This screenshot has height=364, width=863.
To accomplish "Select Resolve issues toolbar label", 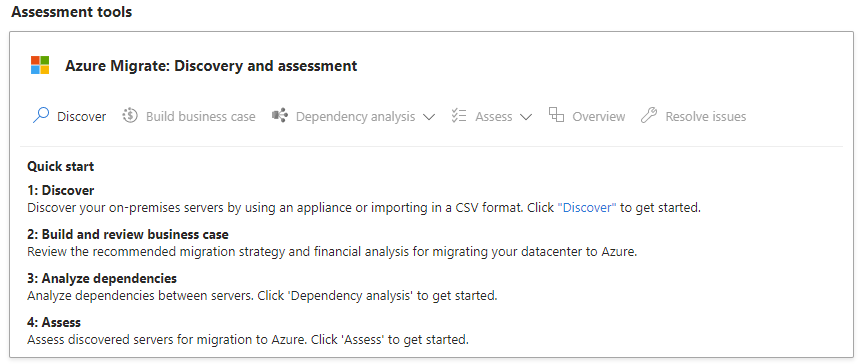I will point(706,117).
